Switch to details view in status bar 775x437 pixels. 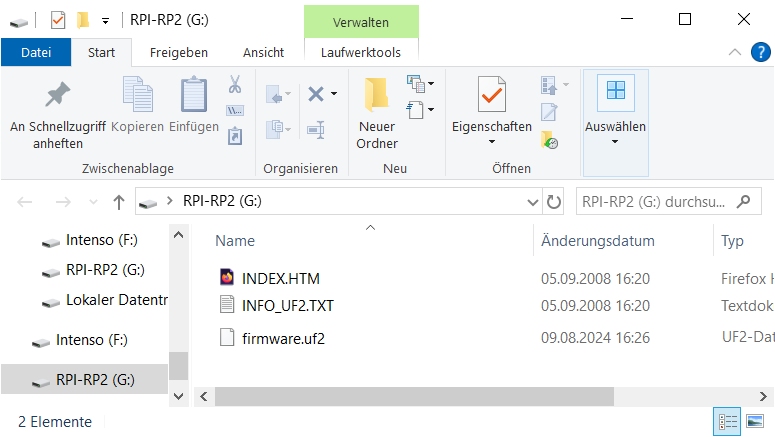[727, 422]
